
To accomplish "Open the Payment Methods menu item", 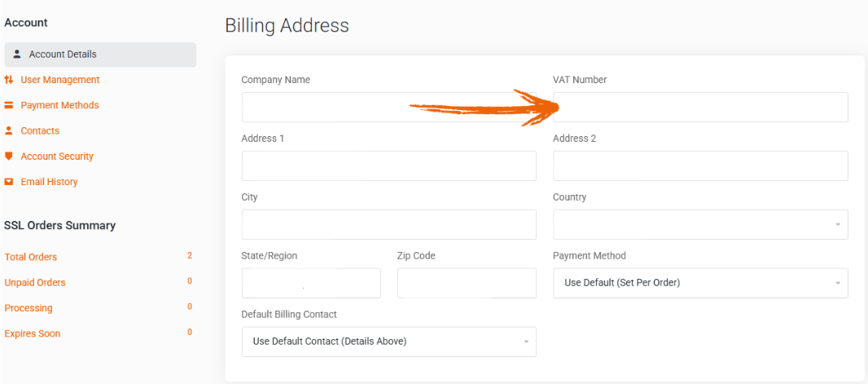I will click(x=59, y=105).
